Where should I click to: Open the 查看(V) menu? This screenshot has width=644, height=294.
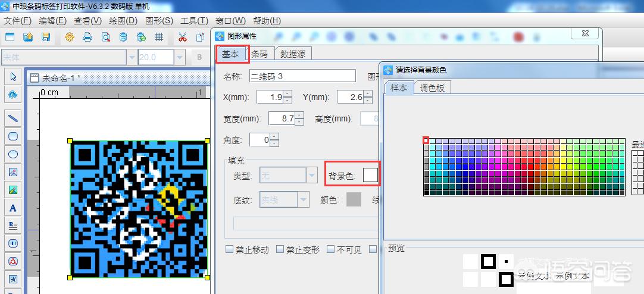pos(87,20)
